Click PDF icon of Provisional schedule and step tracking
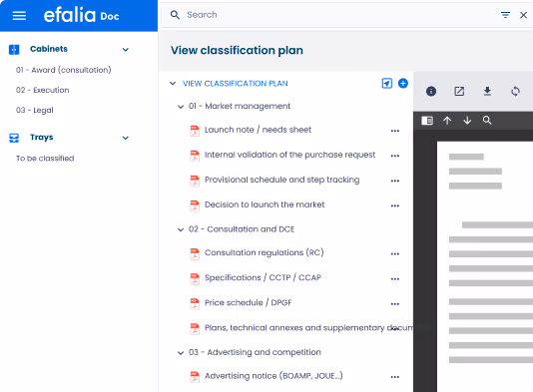533x392 pixels. click(x=195, y=181)
